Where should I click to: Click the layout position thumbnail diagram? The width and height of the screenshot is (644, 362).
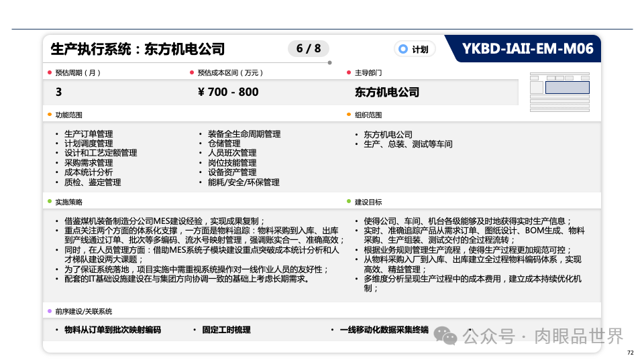click(559, 93)
